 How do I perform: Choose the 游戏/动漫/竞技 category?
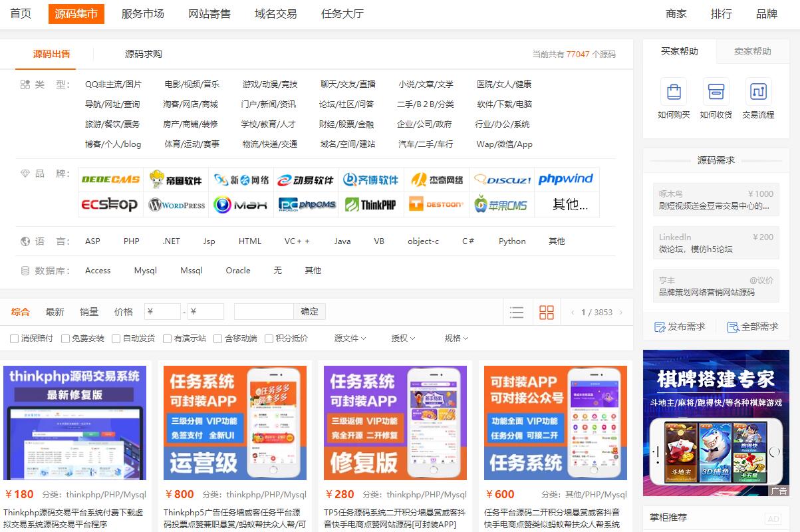pos(270,84)
